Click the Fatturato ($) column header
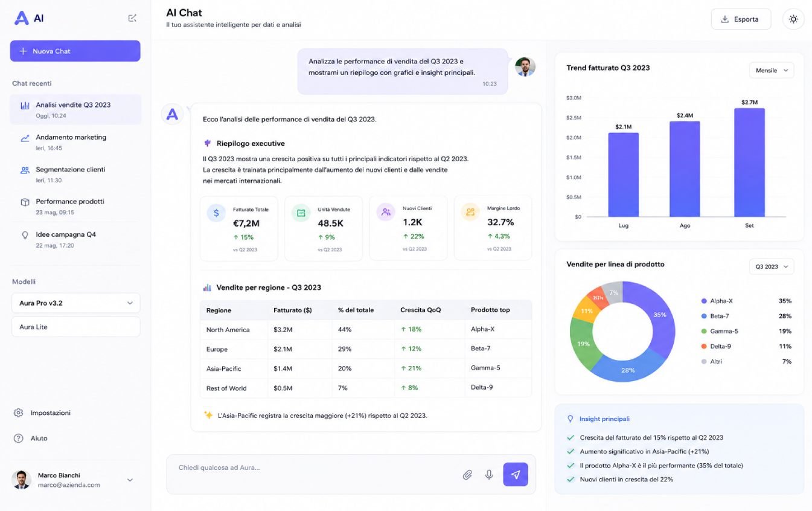The image size is (812, 511). tap(293, 310)
